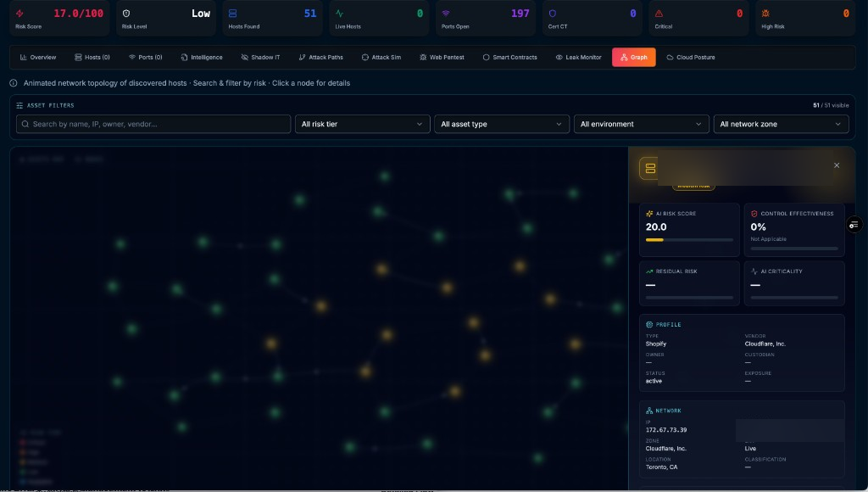868x492 pixels.
Task: Open the Attack Sim tab
Action: 381,57
